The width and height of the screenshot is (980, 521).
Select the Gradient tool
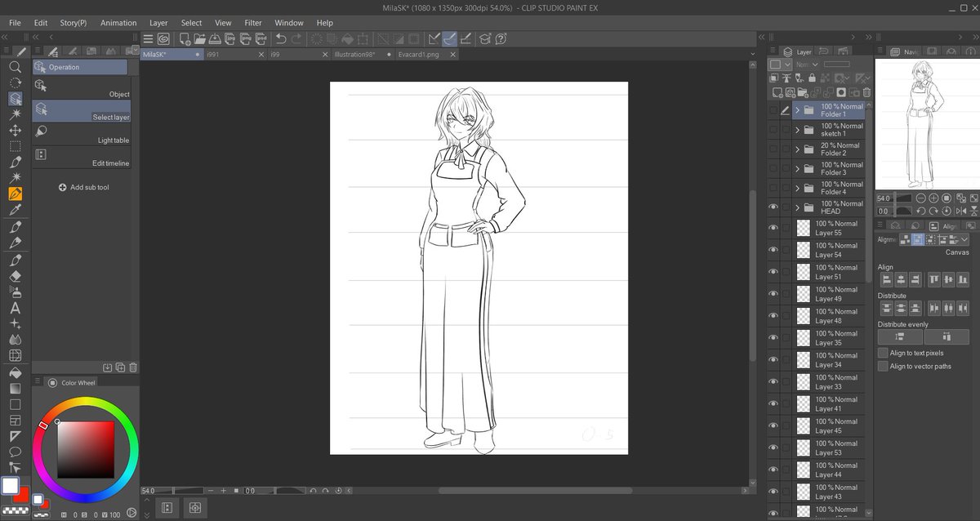[15, 388]
